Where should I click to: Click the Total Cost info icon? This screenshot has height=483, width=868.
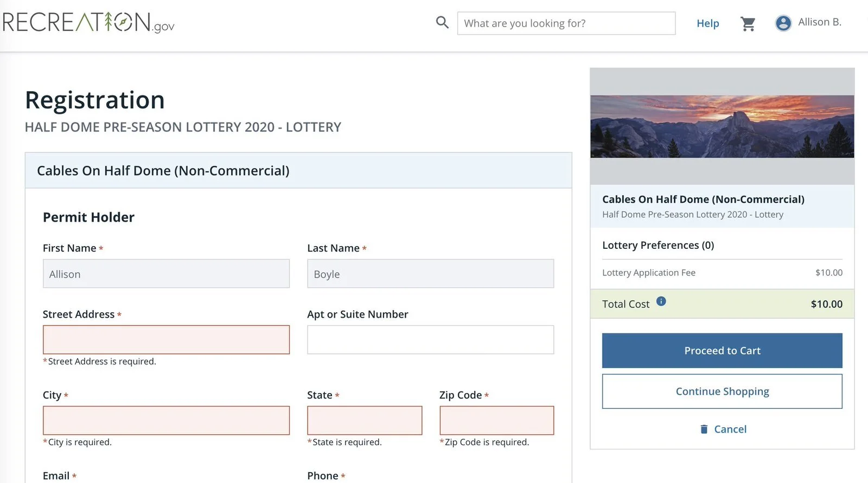click(661, 301)
